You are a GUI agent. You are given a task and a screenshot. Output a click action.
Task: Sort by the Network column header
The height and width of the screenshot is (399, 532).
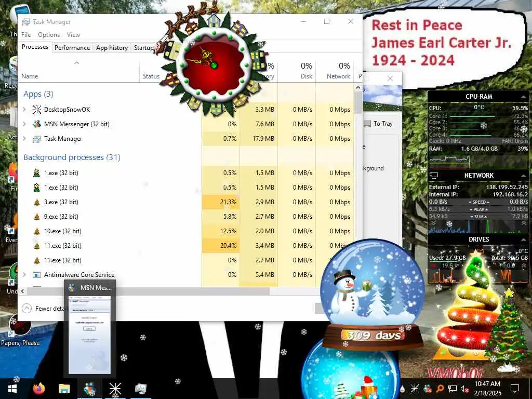[x=335, y=71]
